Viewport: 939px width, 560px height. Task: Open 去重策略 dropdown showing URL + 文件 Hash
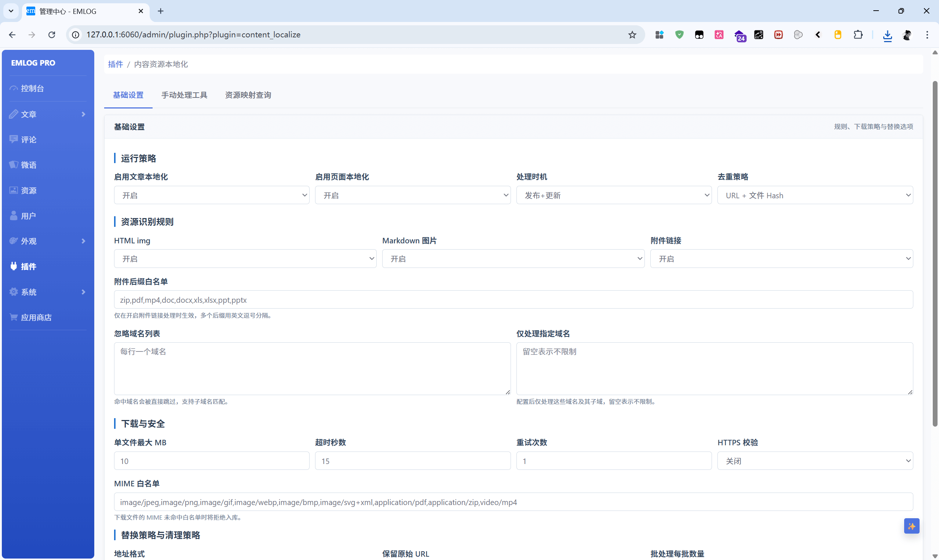coord(815,195)
